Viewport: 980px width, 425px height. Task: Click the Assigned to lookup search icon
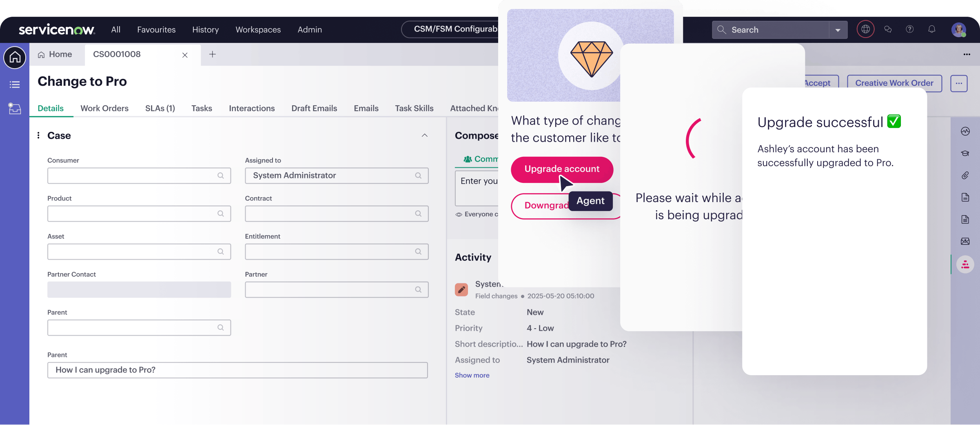point(418,176)
